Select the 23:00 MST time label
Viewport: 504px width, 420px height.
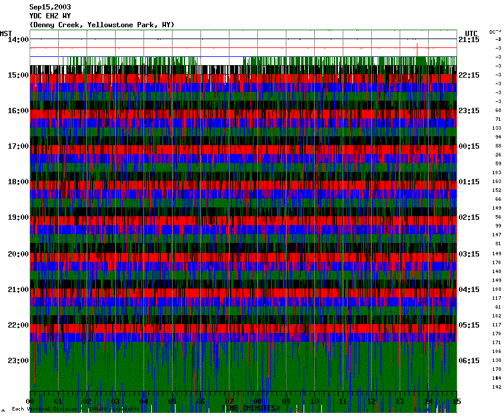pyautogui.click(x=18, y=360)
